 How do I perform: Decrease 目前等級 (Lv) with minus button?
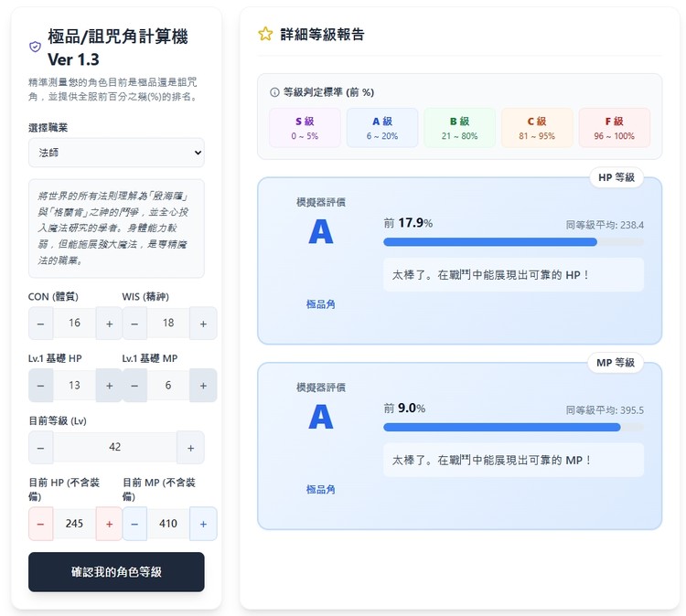tap(40, 448)
